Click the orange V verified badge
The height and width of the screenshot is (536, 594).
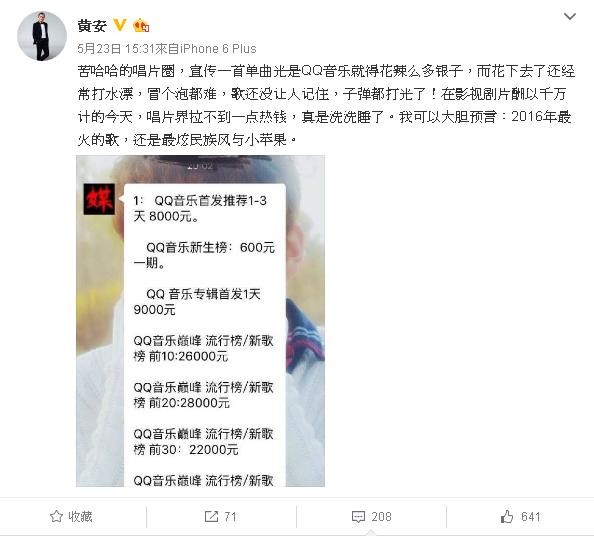tap(120, 25)
